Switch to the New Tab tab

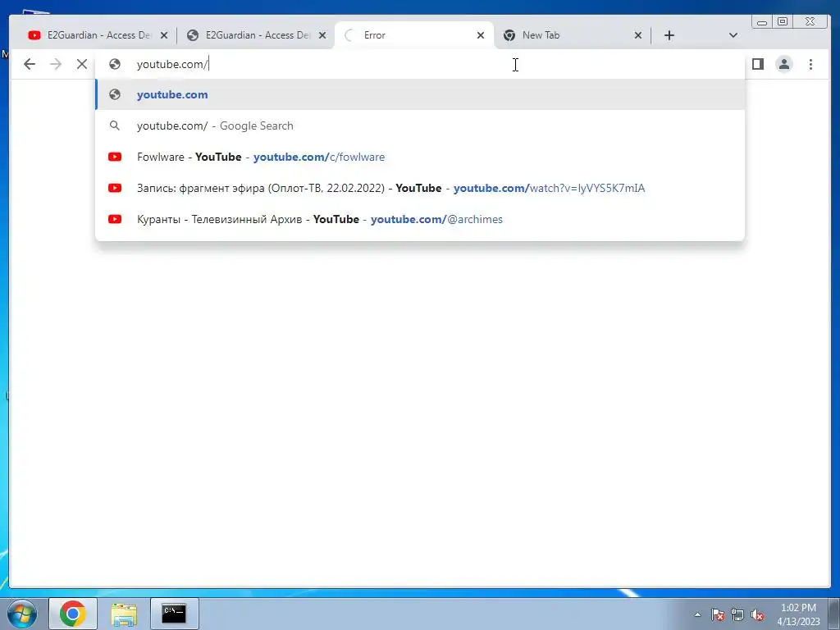tap(572, 35)
